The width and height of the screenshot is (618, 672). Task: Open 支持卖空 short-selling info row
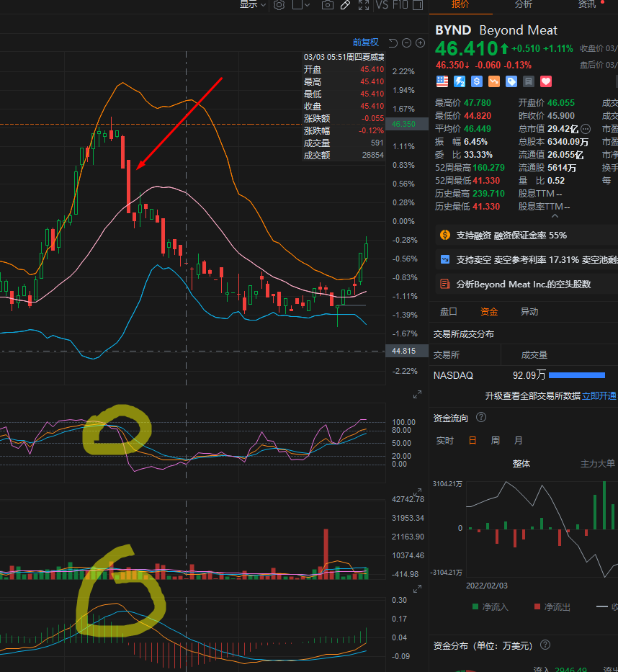click(x=527, y=260)
